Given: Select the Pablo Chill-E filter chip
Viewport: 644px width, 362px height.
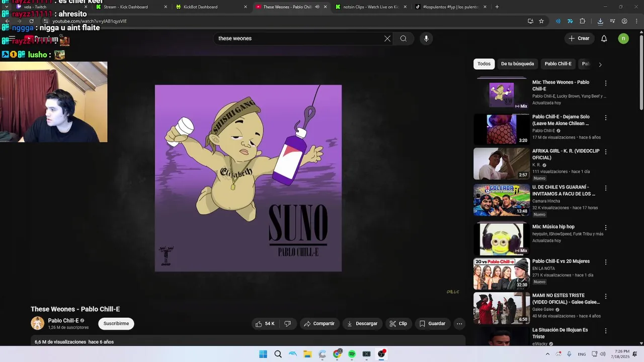Looking at the screenshot, I should (558, 64).
